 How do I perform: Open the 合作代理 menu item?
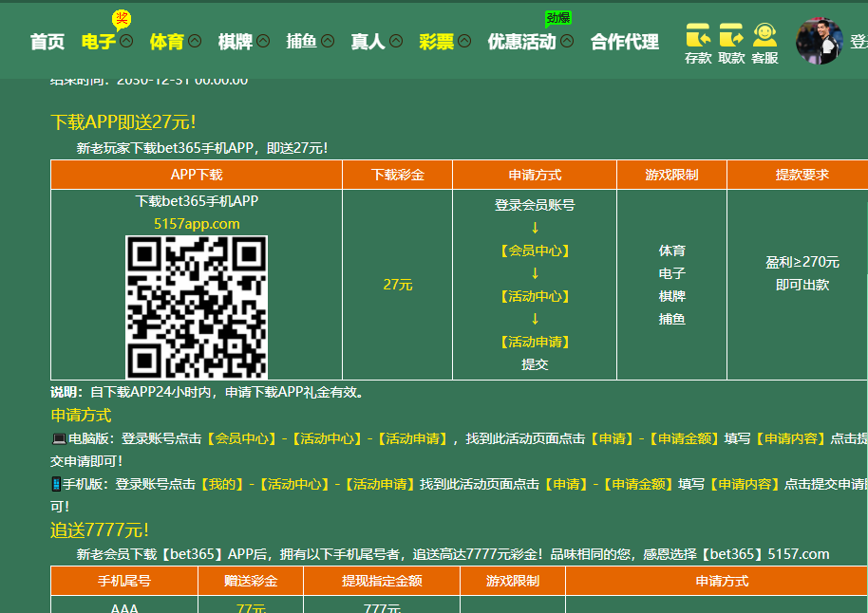click(x=624, y=42)
